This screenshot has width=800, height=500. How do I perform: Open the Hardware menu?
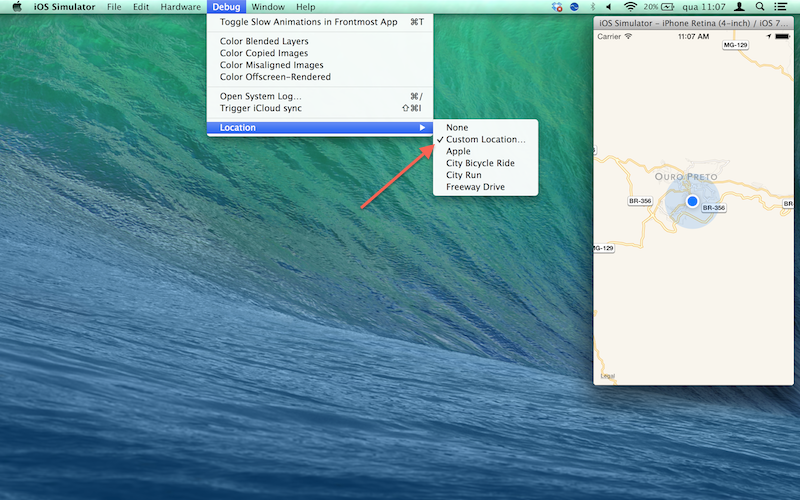pyautogui.click(x=181, y=7)
